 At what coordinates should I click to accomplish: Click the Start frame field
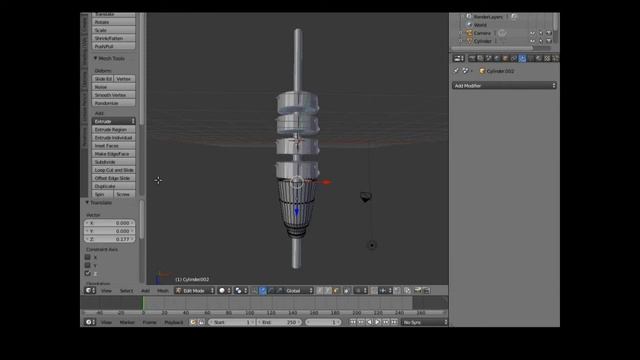pos(231,322)
